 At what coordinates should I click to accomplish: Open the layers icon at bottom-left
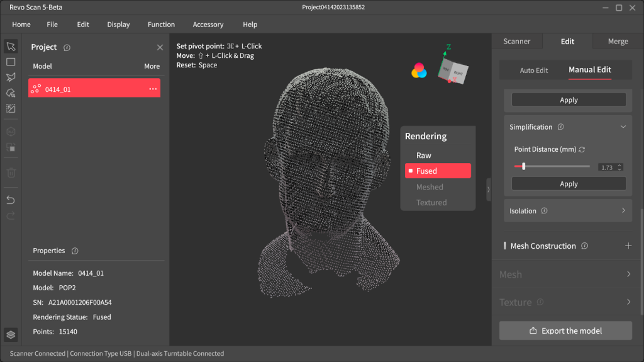(11, 334)
